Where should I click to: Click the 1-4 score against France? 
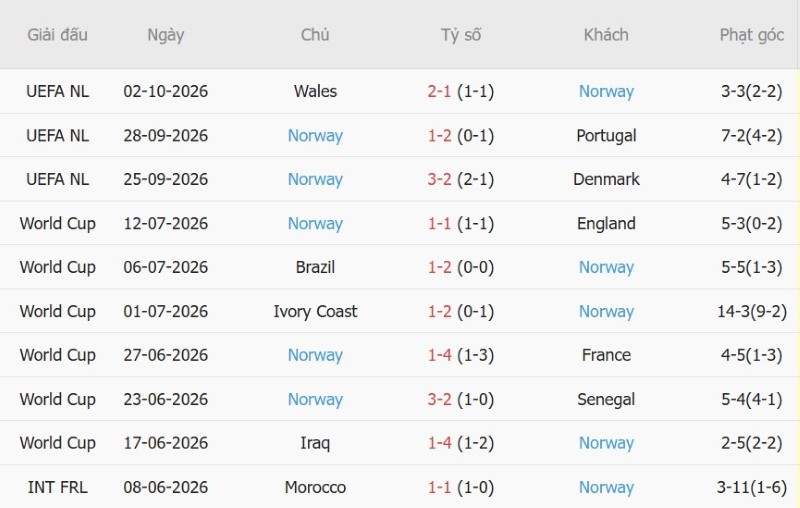[439, 355]
